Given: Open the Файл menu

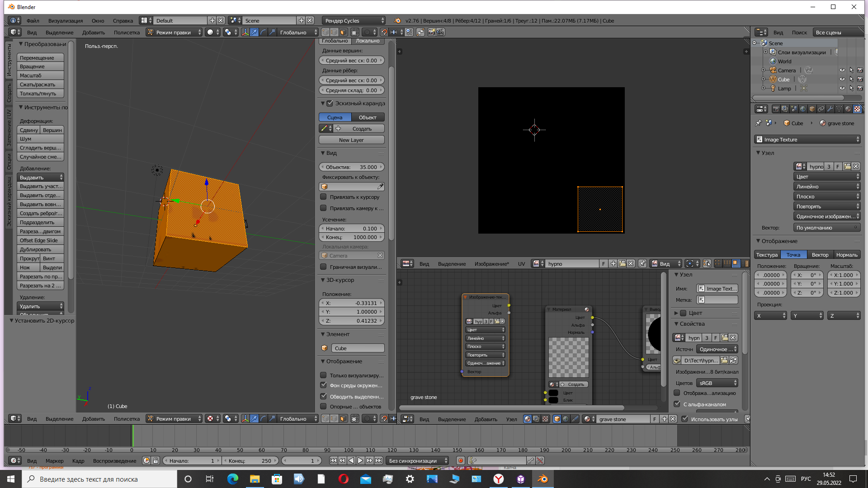Looking at the screenshot, I should point(33,20).
